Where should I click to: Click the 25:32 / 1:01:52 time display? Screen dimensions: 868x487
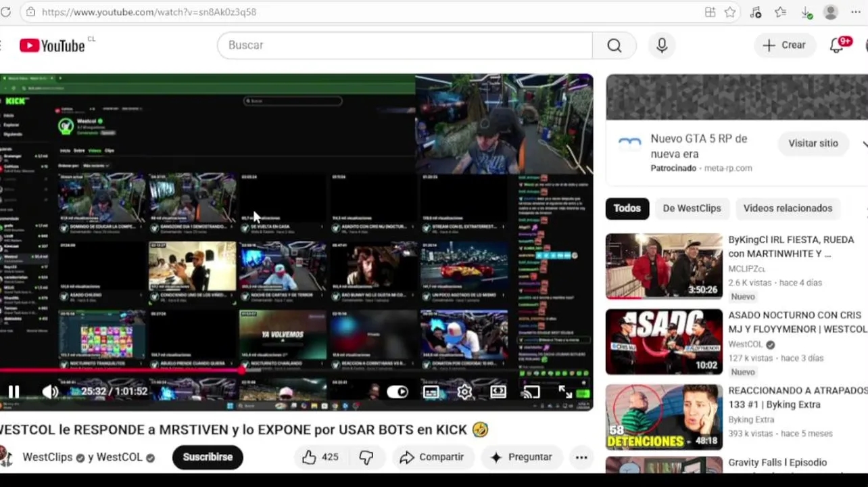click(114, 391)
